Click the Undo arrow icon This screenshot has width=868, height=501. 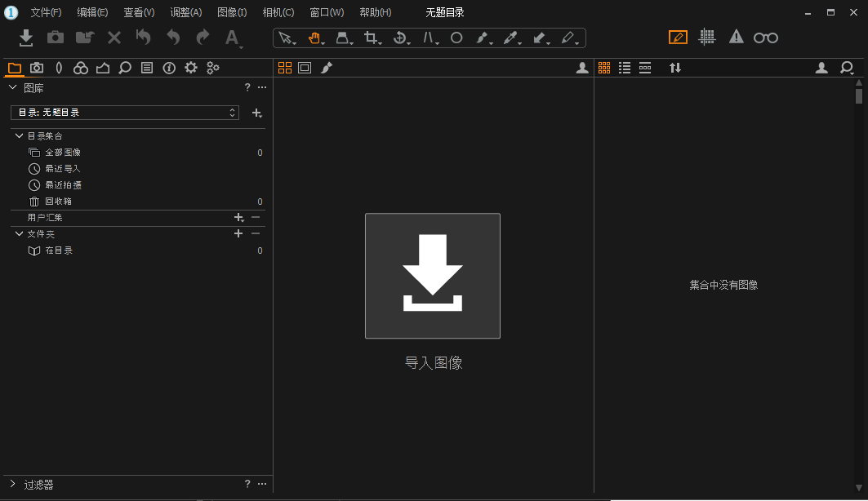coord(173,38)
